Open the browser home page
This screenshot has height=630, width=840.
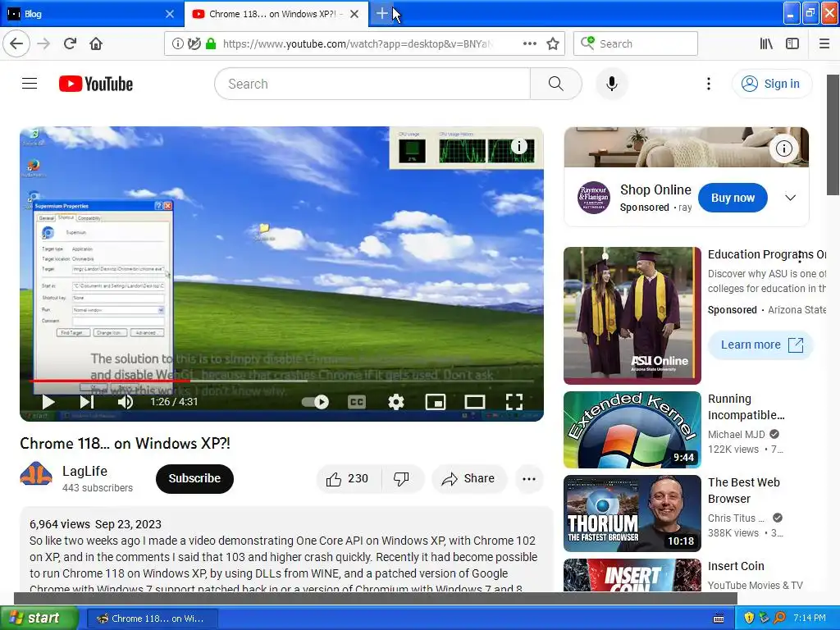coord(96,43)
